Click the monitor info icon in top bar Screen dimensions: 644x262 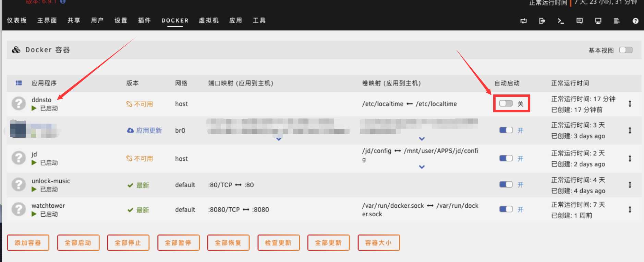point(598,21)
